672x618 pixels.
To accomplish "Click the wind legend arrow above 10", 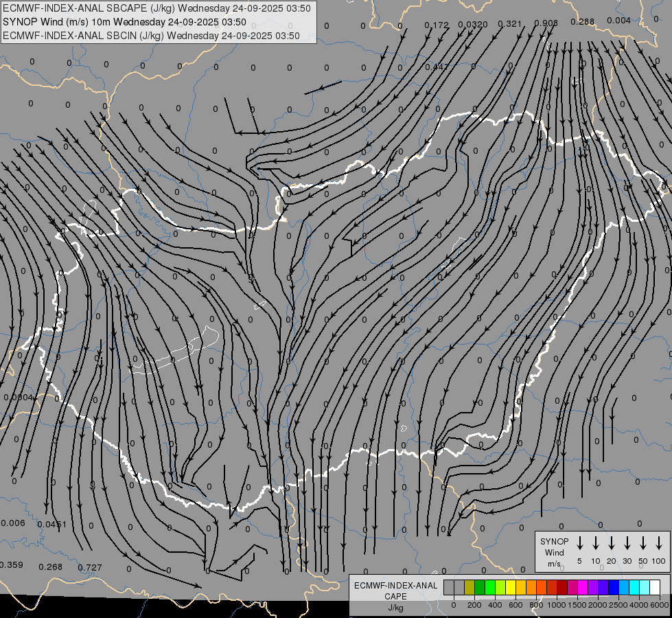I will (x=596, y=543).
